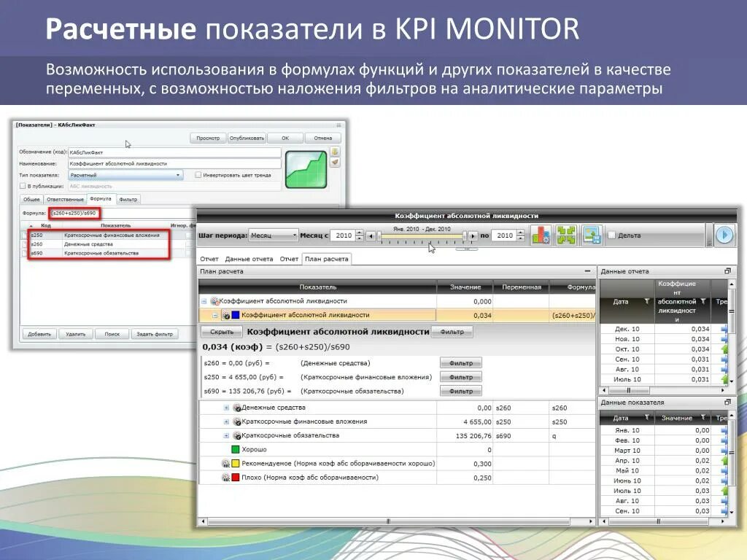Click green swatch beside Хорошо
This screenshot has height=560, width=747.
pyautogui.click(x=235, y=449)
